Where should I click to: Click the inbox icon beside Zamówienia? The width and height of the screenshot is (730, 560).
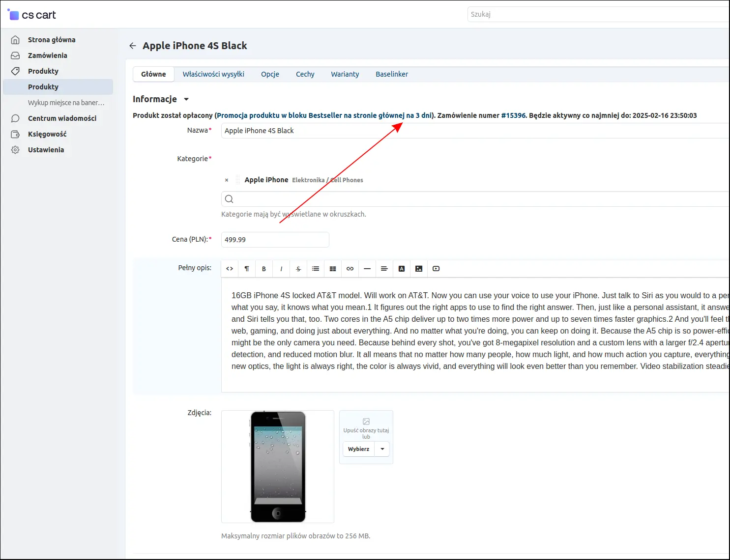[15, 56]
